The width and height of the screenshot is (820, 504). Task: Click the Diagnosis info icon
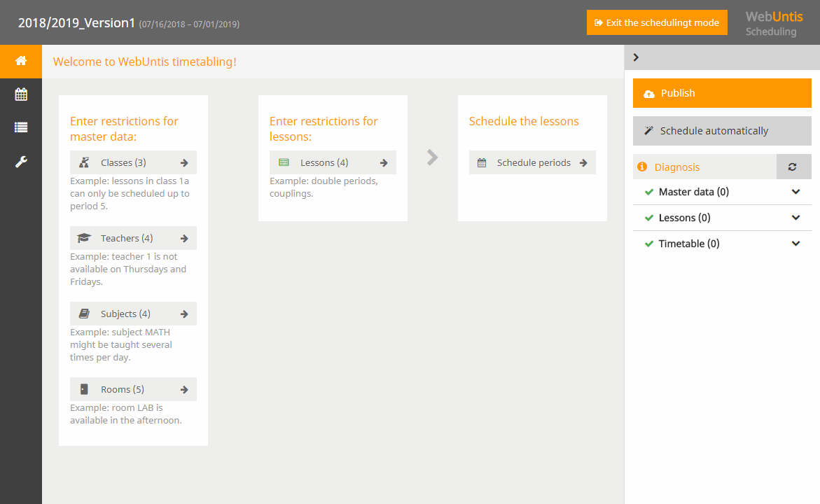(642, 167)
